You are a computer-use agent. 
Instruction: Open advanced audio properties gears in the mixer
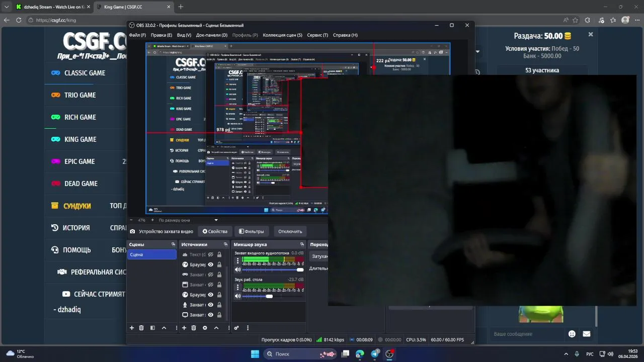pos(236,328)
